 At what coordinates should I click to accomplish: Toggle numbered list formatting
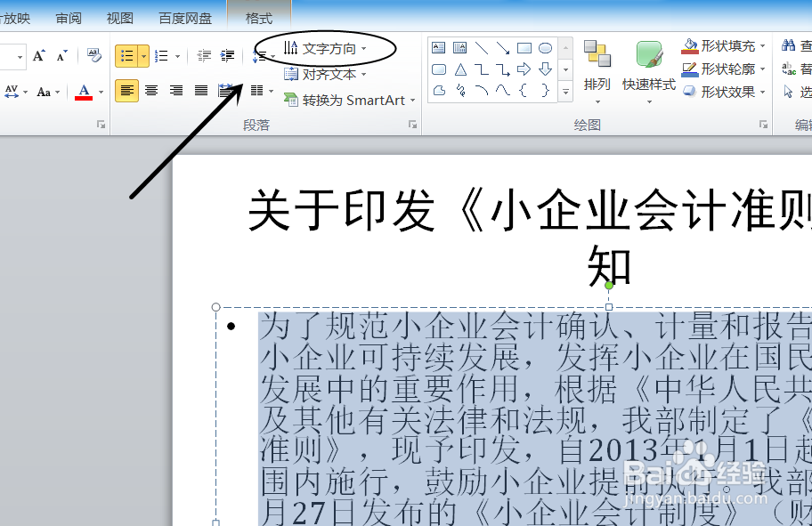point(161,54)
